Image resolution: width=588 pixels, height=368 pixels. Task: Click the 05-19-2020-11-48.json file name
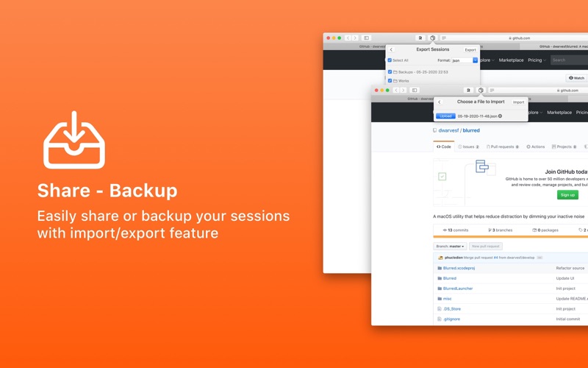477,116
